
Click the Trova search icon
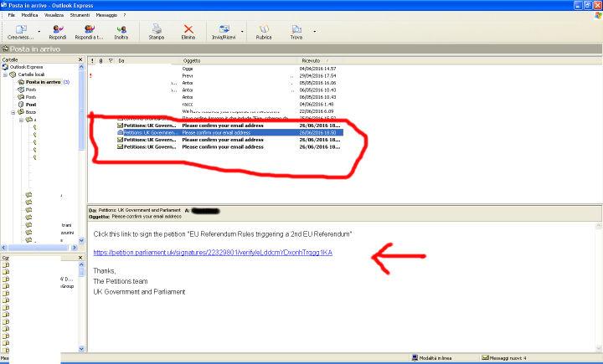[296, 29]
